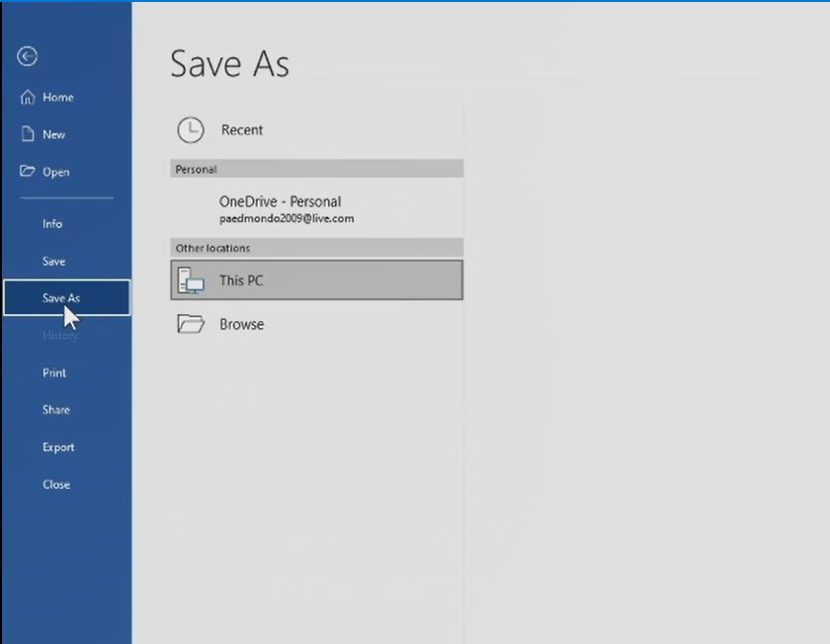Image resolution: width=830 pixels, height=644 pixels.
Task: Select the Save As menu item
Action: coord(61,298)
